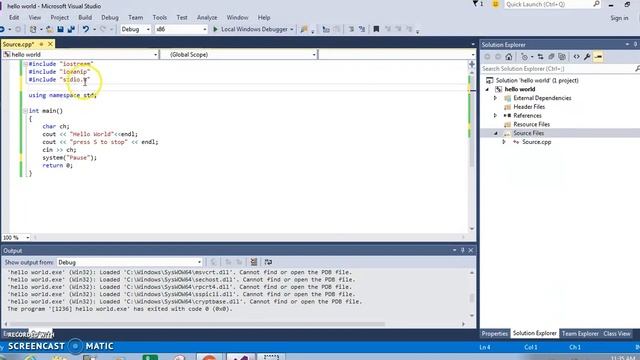
Task: Click the Comment Out Selected Lines icon
Action: coord(351,29)
